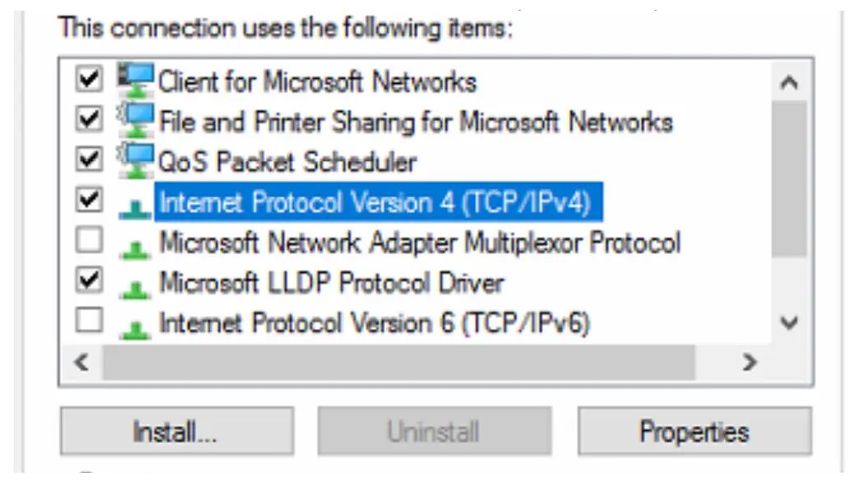
Task: Click the Microsoft LLDP Protocol Driver icon
Action: pos(135,287)
